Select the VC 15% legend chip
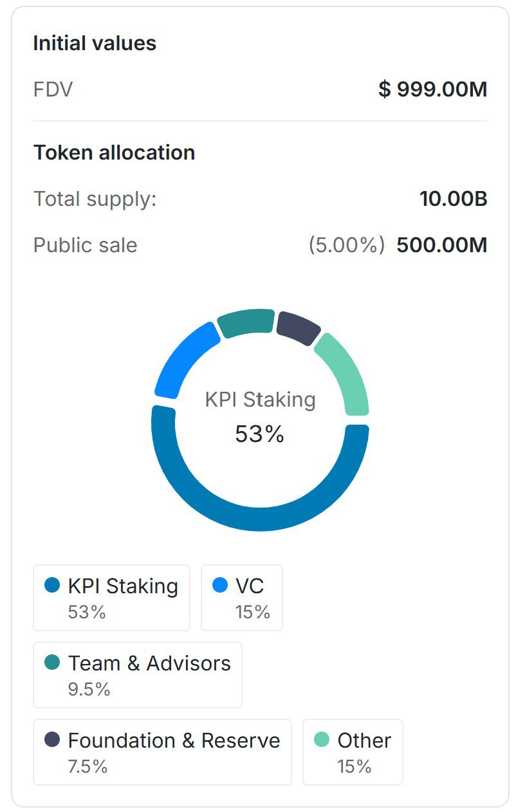 click(242, 598)
